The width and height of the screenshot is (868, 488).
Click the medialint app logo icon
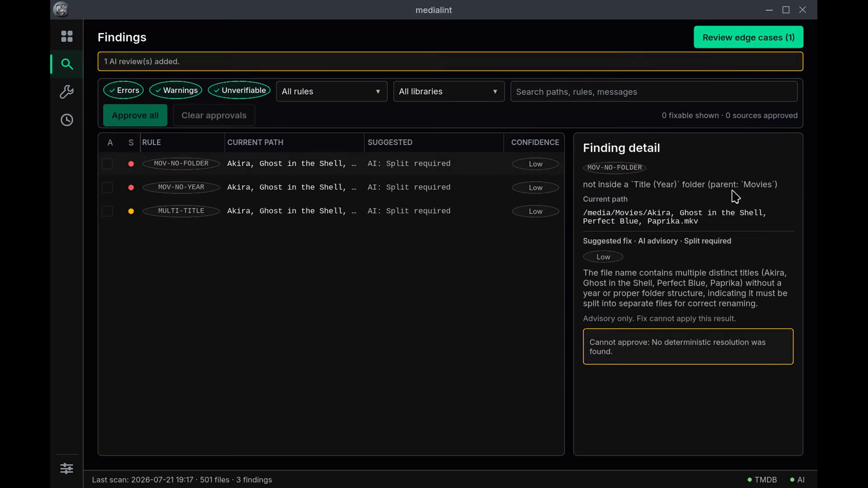(x=61, y=9)
